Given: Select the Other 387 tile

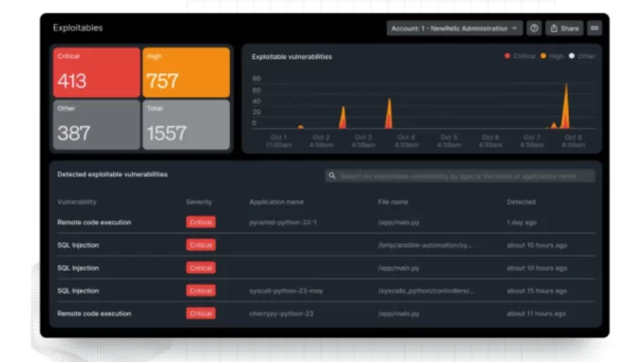Looking at the screenshot, I should point(97,124).
